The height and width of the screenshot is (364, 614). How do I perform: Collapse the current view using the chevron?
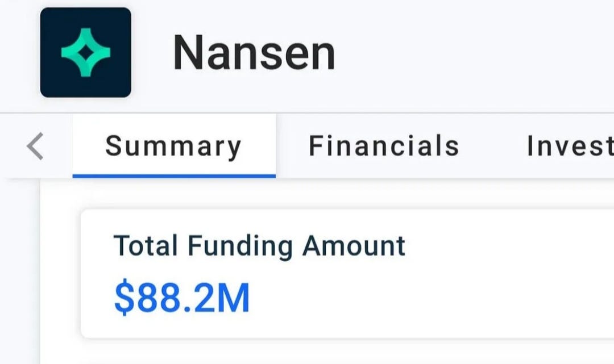pyautogui.click(x=35, y=145)
